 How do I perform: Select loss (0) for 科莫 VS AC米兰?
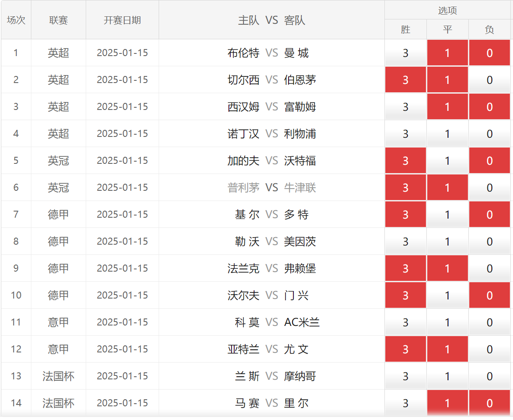pyautogui.click(x=490, y=322)
